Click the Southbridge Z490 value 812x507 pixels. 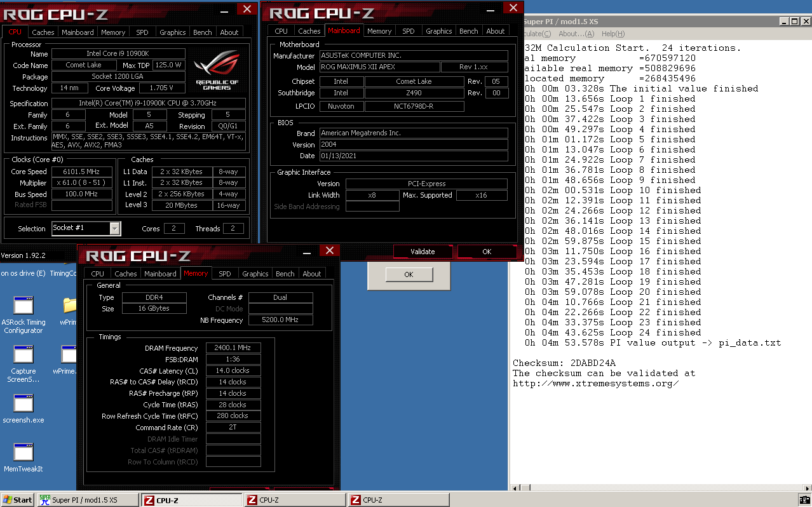coord(414,93)
